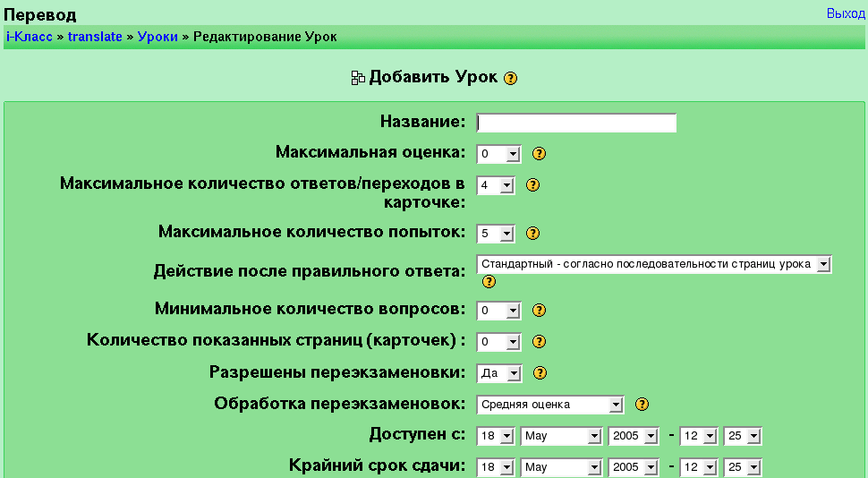
Task: Click help icon for Максимальная оценка
Action: (x=539, y=154)
